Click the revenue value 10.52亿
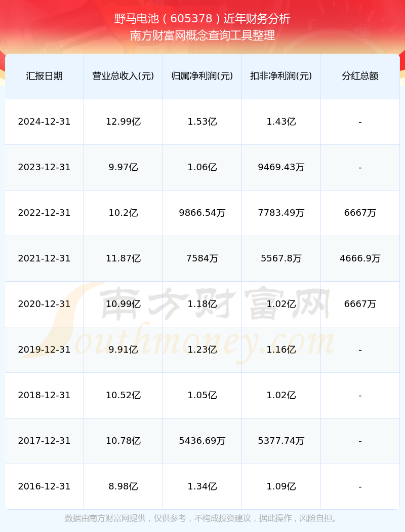The height and width of the screenshot is (532, 405). [x=124, y=395]
